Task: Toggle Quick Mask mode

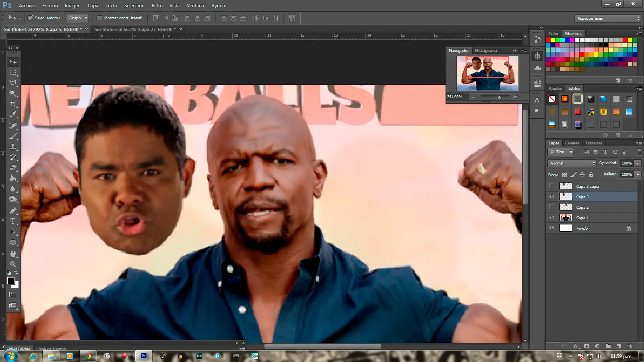Action: tap(13, 295)
